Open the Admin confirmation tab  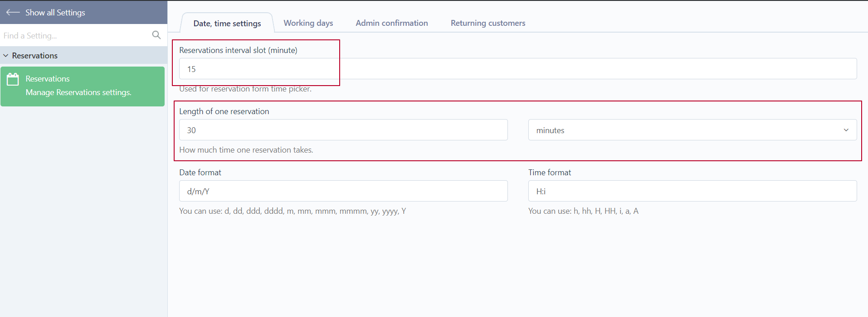tap(392, 23)
